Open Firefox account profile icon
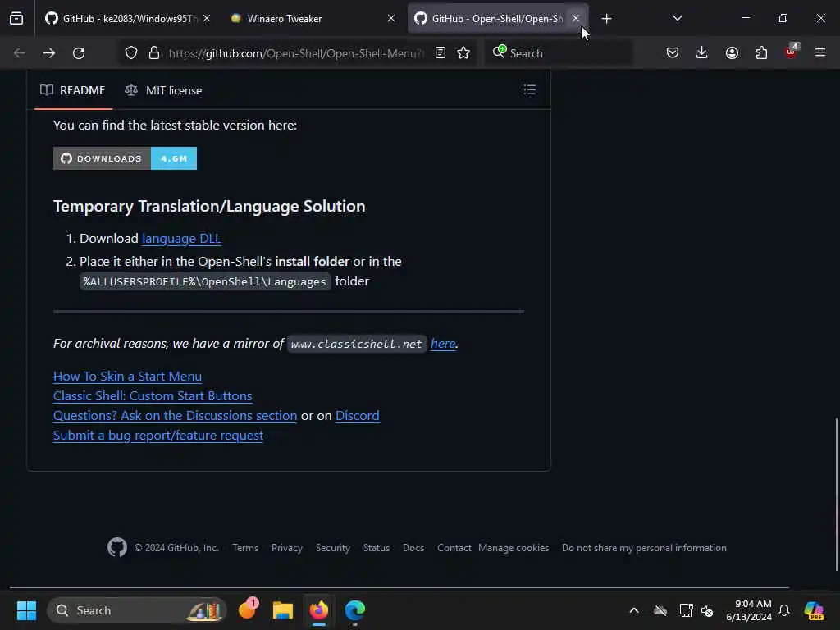 pos(732,53)
